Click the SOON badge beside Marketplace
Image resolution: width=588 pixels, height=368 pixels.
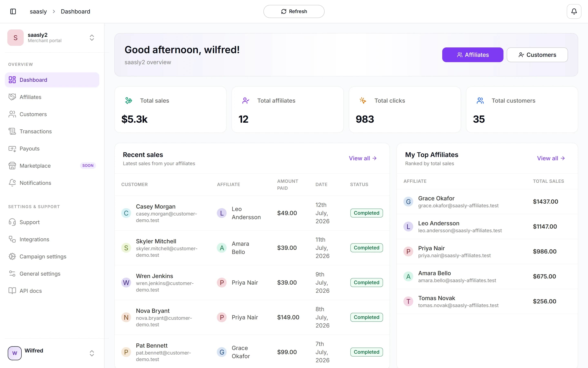[88, 166]
